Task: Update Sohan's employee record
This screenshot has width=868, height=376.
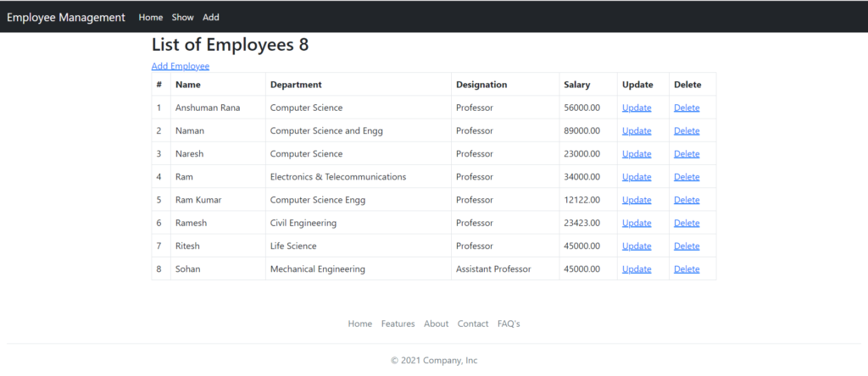Action: click(637, 269)
